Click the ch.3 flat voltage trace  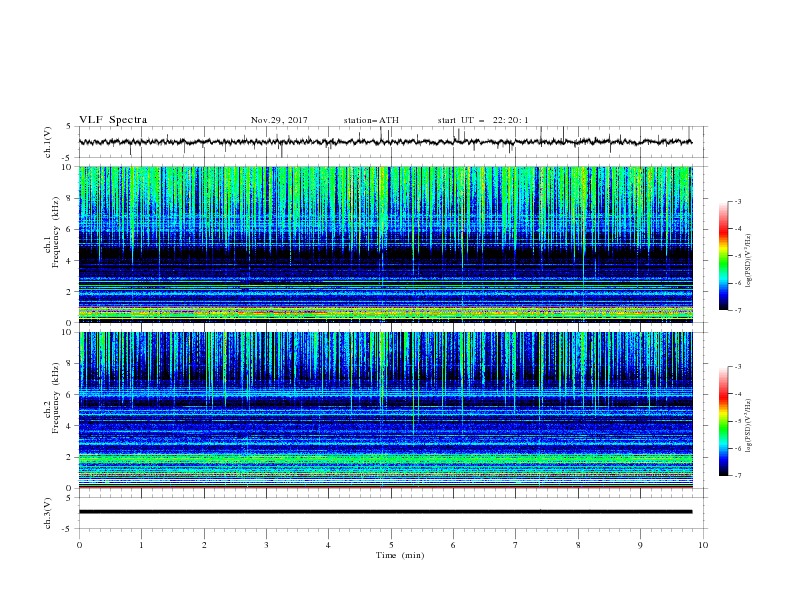pyautogui.click(x=385, y=512)
